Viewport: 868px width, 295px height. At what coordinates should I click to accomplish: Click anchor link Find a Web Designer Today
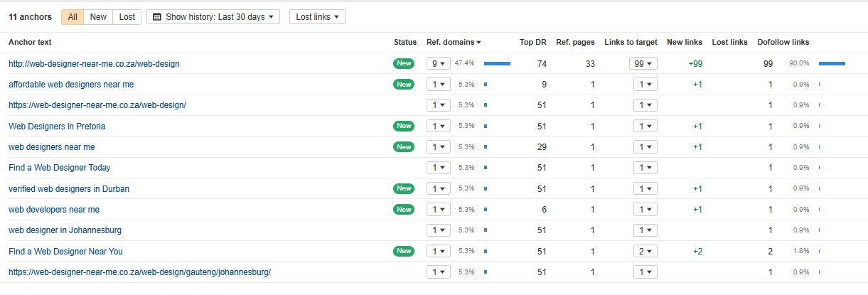[x=59, y=168]
